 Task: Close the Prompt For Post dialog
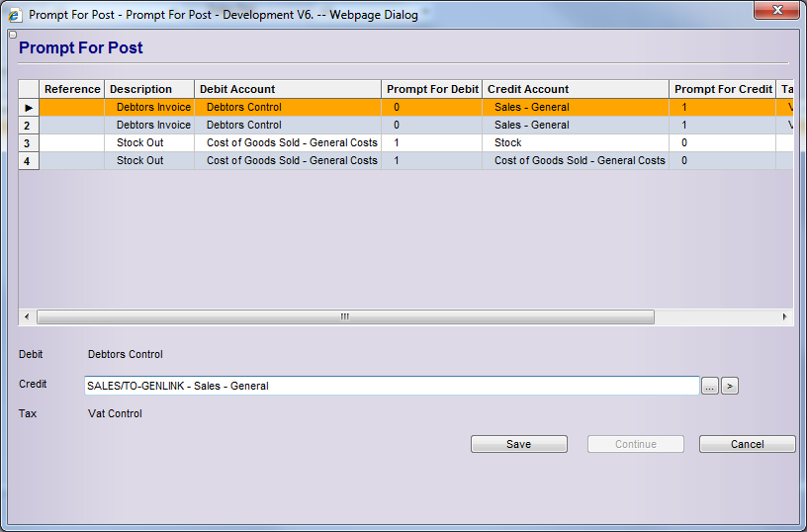pos(776,12)
